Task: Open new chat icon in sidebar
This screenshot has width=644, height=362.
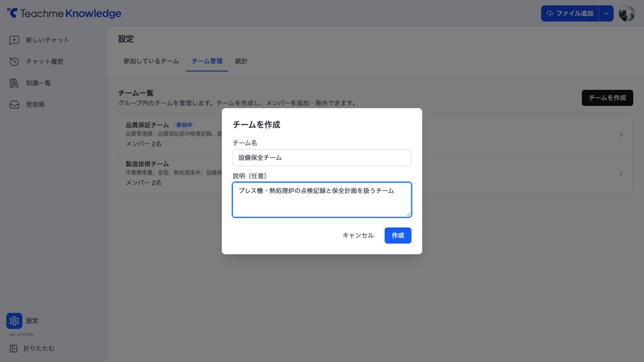Action: click(14, 40)
